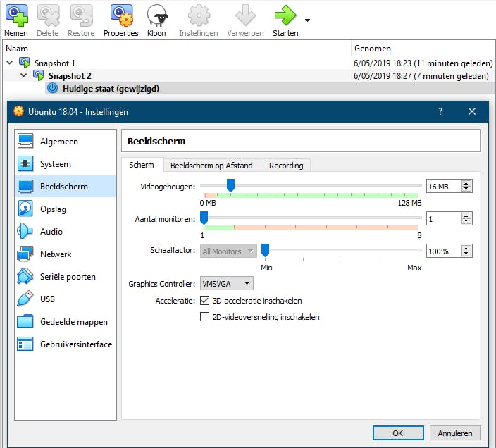Enable 2D-videoversnelling inschakelen checkbox

[204, 316]
